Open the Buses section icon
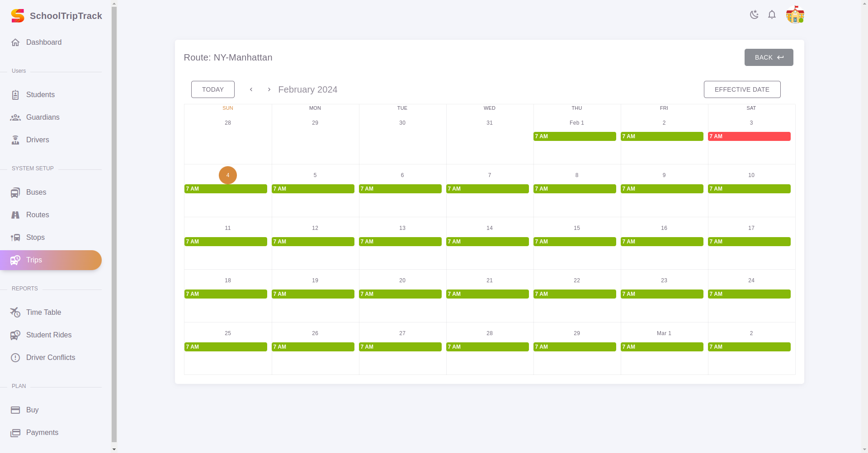 tap(15, 192)
